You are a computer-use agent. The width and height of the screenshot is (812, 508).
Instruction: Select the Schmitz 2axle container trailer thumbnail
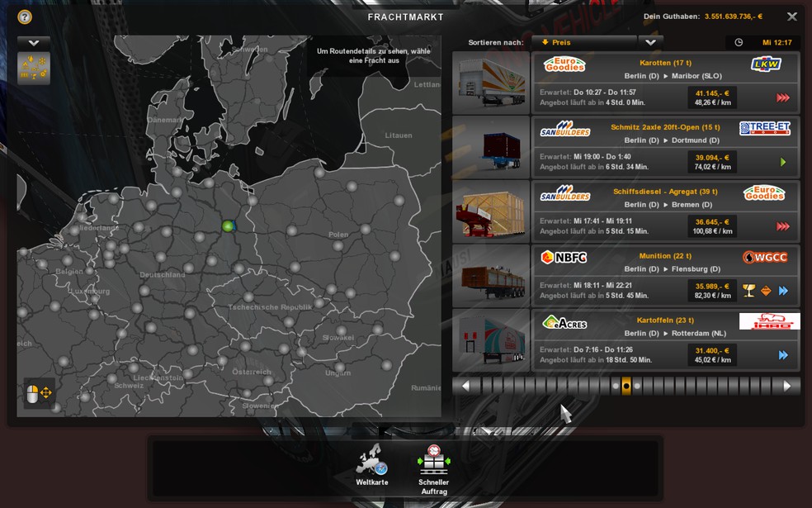coord(491,147)
